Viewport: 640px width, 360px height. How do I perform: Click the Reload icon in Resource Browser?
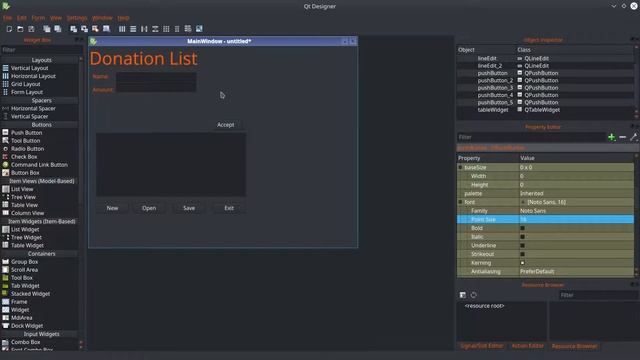tap(473, 295)
